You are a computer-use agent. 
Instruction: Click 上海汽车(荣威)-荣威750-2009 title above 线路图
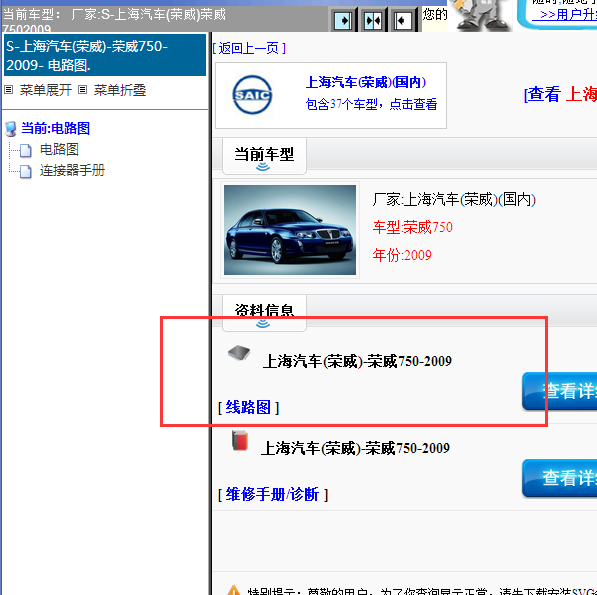[x=357, y=361]
